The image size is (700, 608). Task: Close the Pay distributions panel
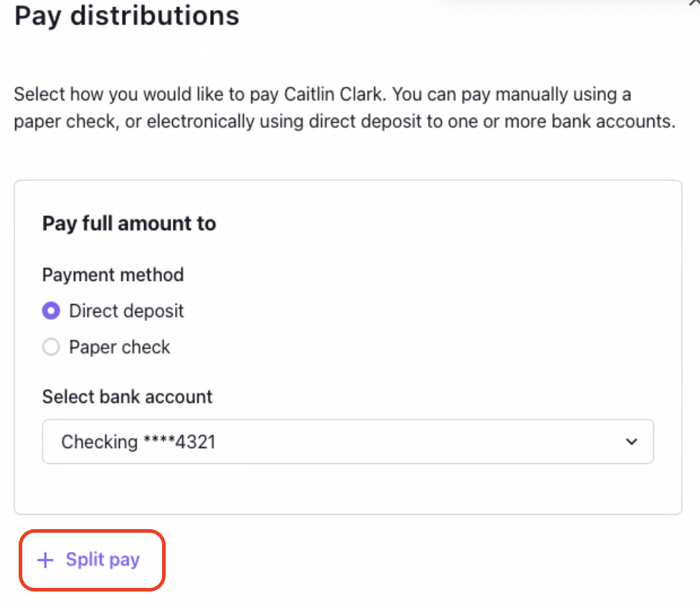(x=694, y=3)
